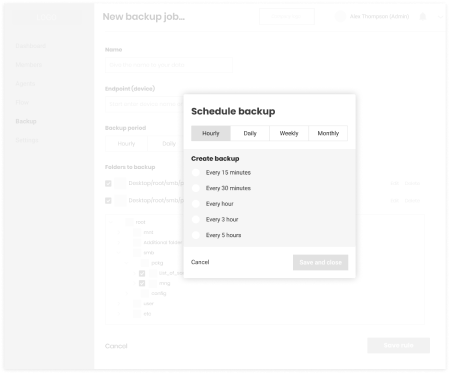Click the Name input field

click(x=169, y=65)
